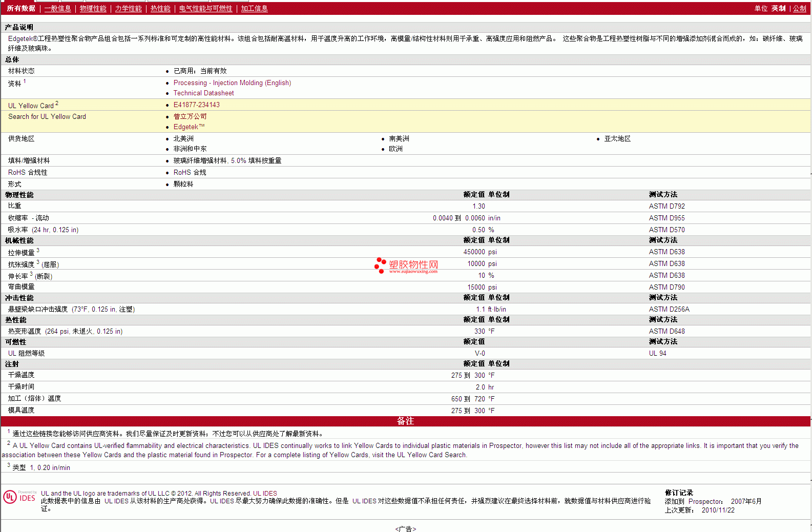Switch to the 物理性能 tab
Viewport: 812px width, 532px height.
[93, 8]
